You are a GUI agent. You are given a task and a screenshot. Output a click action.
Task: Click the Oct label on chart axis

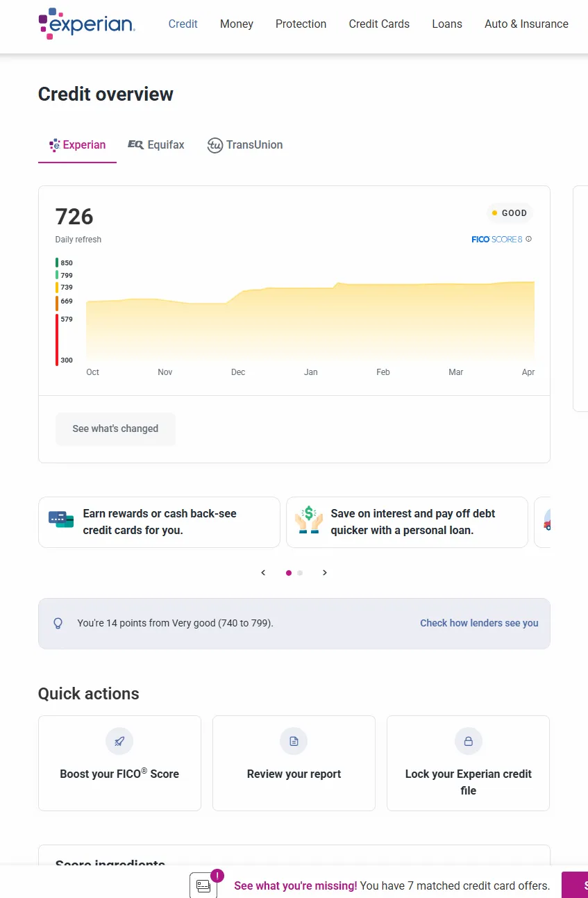(x=92, y=372)
